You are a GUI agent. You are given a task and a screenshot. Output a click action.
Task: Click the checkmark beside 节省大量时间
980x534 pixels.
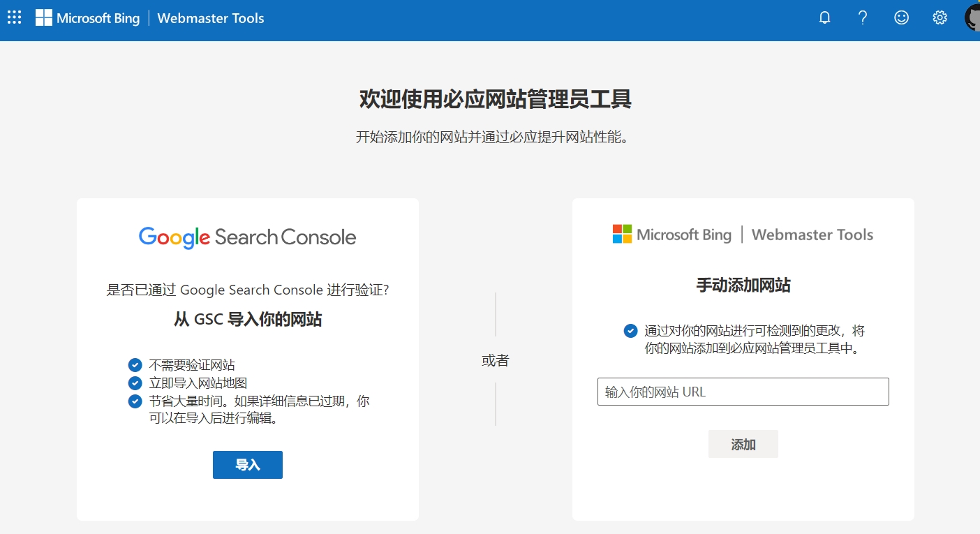[x=135, y=401]
